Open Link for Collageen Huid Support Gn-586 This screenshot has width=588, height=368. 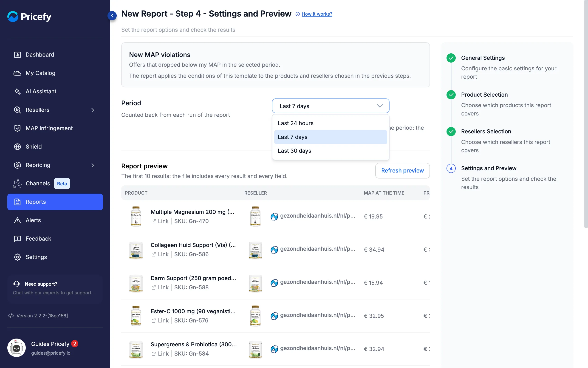click(x=160, y=254)
